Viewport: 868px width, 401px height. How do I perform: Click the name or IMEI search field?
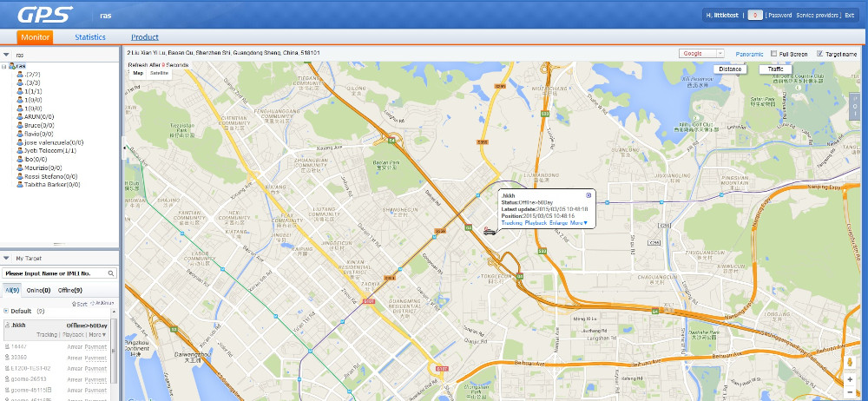point(54,273)
